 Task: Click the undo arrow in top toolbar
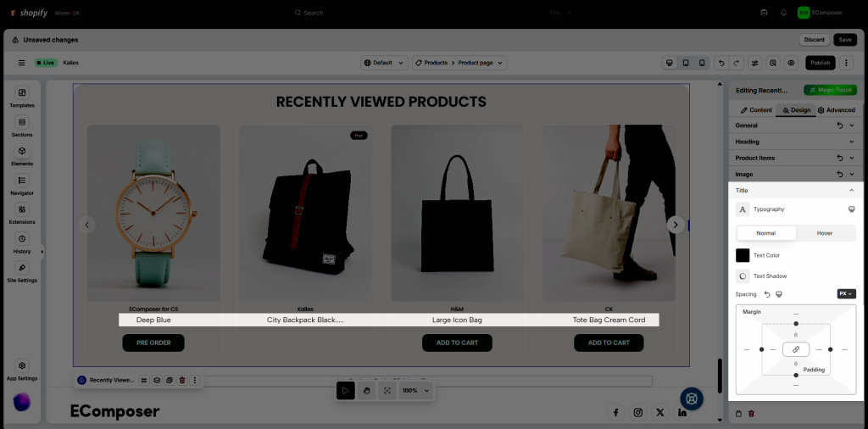pyautogui.click(x=721, y=63)
